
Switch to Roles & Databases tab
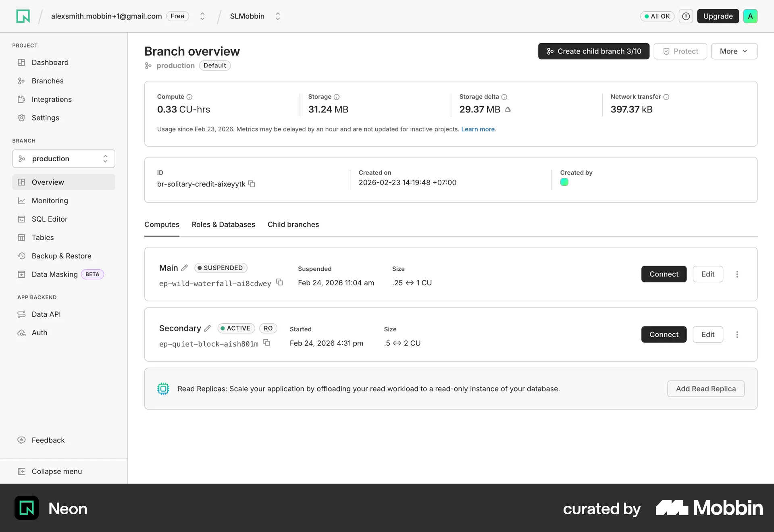pyautogui.click(x=223, y=224)
